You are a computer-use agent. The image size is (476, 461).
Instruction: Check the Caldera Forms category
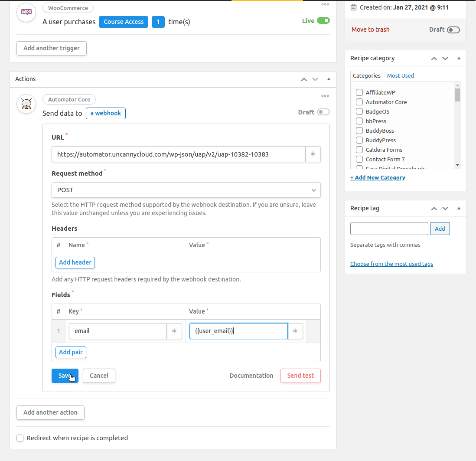tap(359, 150)
